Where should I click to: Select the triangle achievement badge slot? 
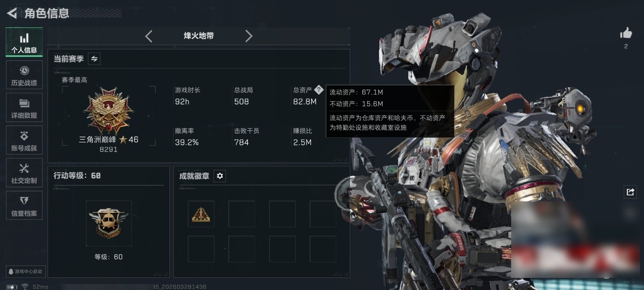point(201,214)
